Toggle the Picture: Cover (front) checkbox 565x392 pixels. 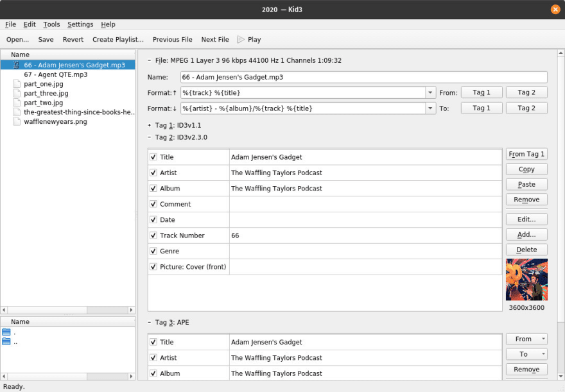click(x=153, y=267)
